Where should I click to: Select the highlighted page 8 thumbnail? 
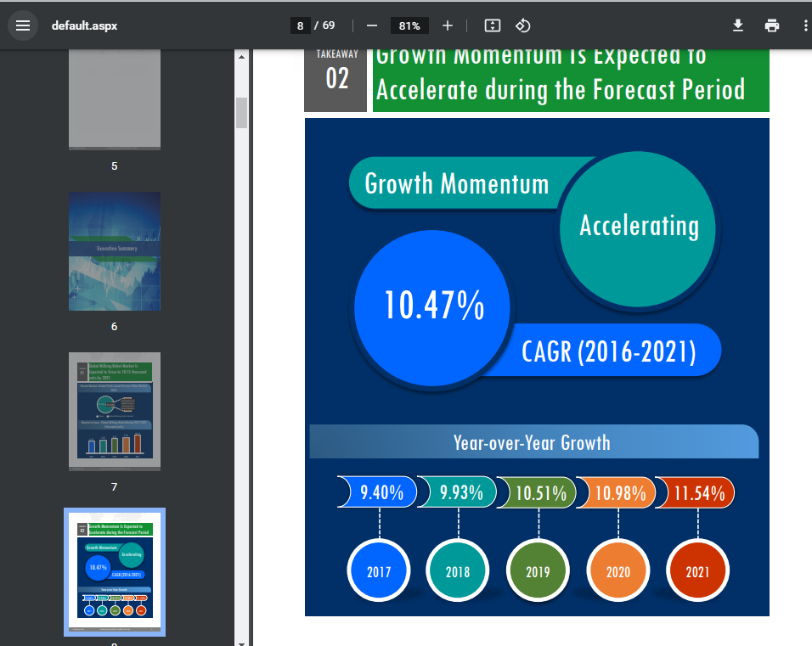pos(115,572)
